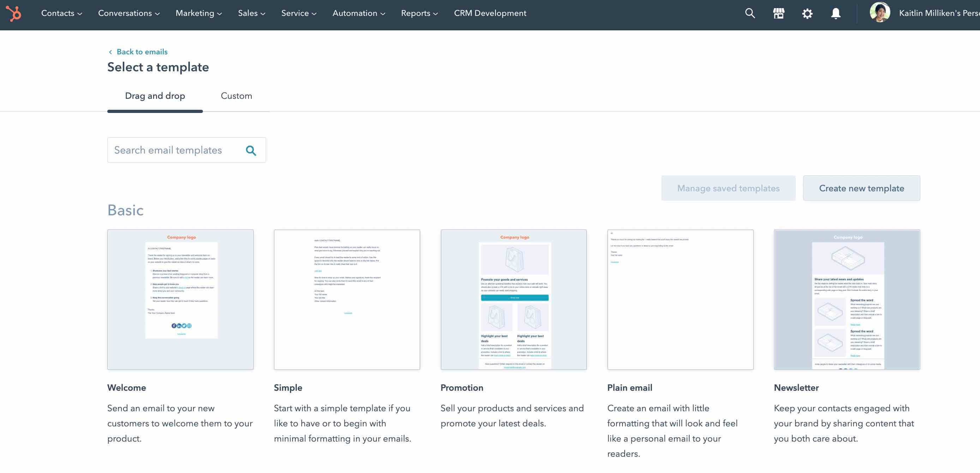Click the user profile avatar
The height and width of the screenshot is (473, 980).
coord(879,13)
